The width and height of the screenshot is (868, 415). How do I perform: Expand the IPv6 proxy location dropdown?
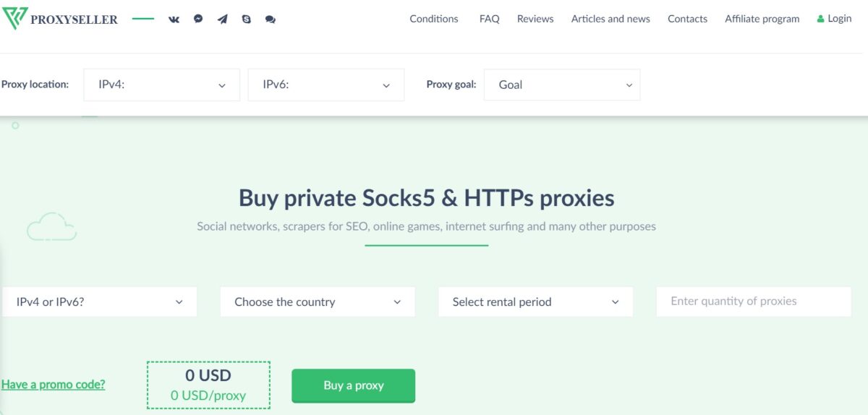click(325, 85)
